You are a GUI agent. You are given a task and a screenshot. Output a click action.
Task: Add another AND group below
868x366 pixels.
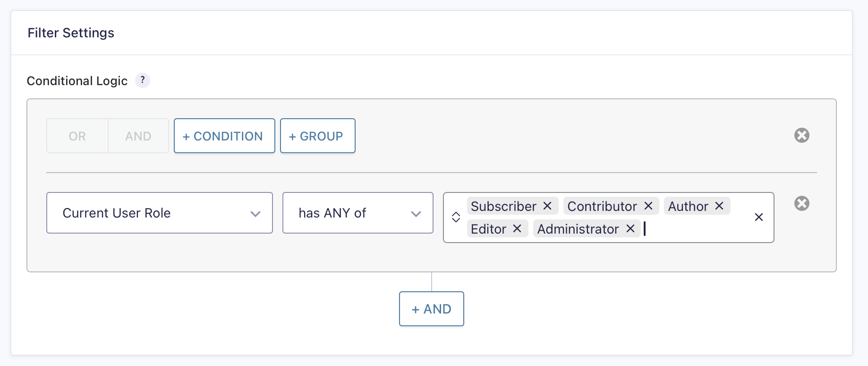tap(432, 309)
